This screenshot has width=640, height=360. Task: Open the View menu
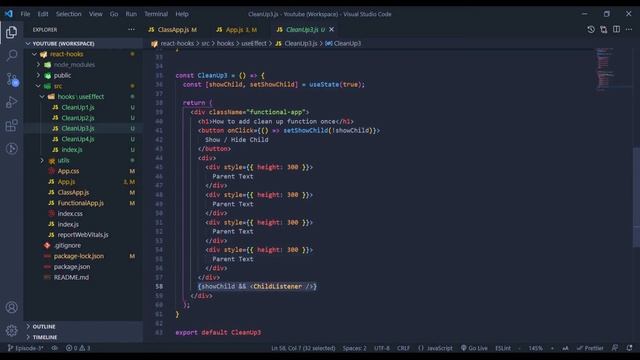[x=96, y=14]
